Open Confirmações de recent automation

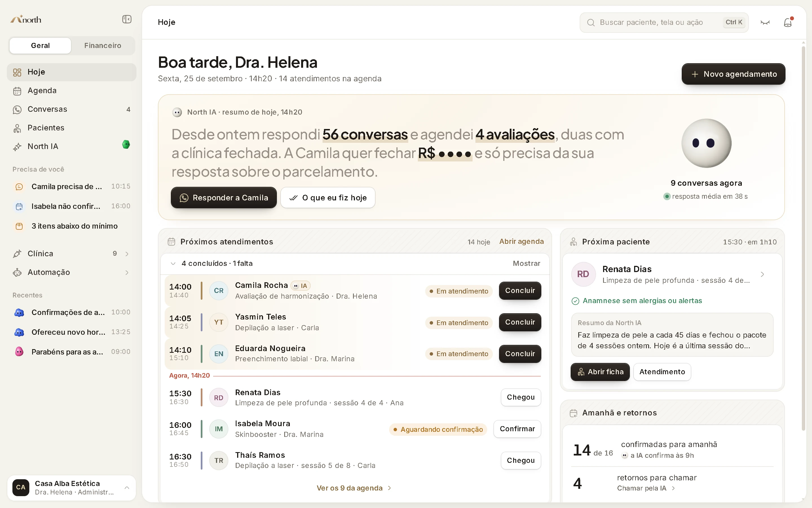(x=71, y=312)
